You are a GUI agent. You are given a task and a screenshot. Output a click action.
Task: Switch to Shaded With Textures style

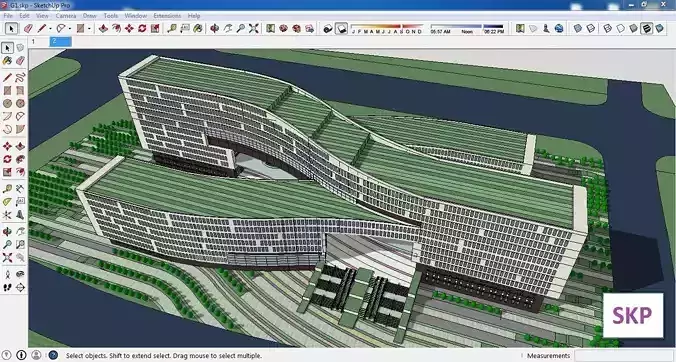[646, 28]
